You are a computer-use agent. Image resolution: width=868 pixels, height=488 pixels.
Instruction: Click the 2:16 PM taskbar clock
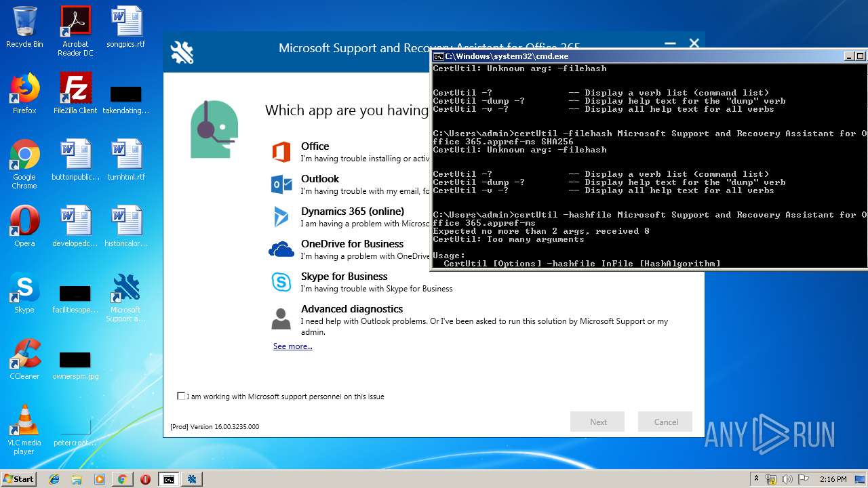pos(833,479)
